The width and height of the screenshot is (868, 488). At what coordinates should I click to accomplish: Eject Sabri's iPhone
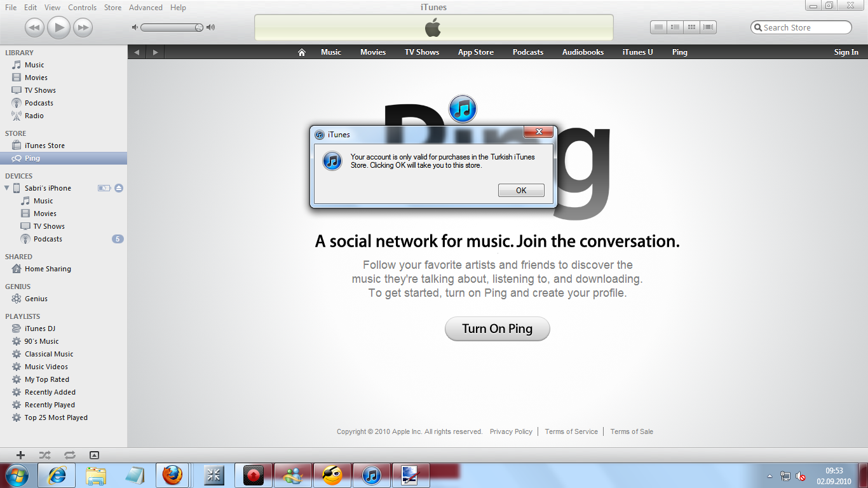(x=119, y=188)
